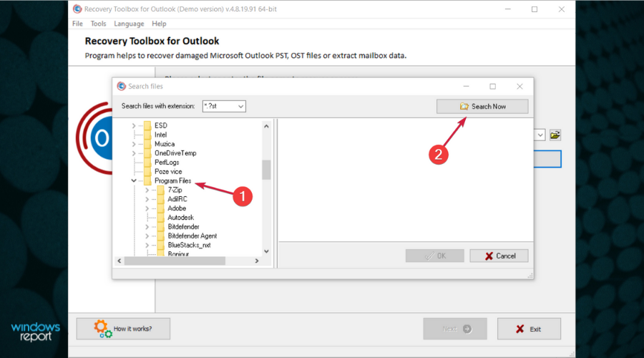
Task: Click the Autodesk folder icon
Action: click(x=161, y=218)
